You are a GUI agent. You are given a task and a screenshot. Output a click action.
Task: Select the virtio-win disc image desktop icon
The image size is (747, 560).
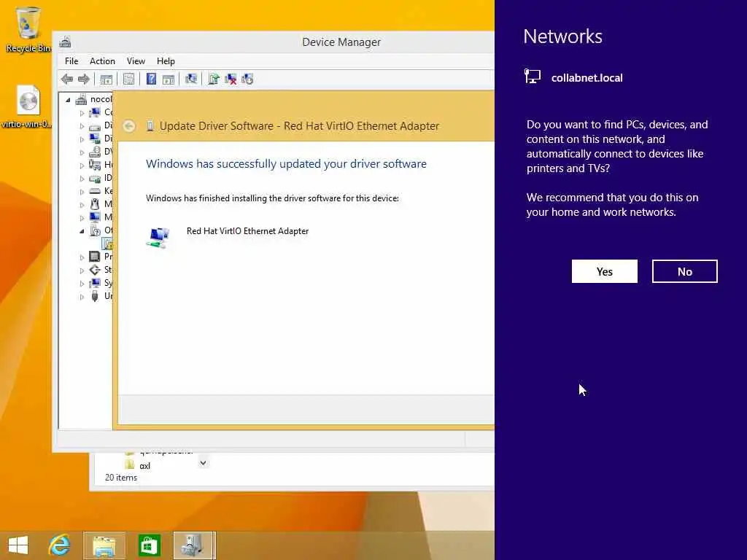27,106
